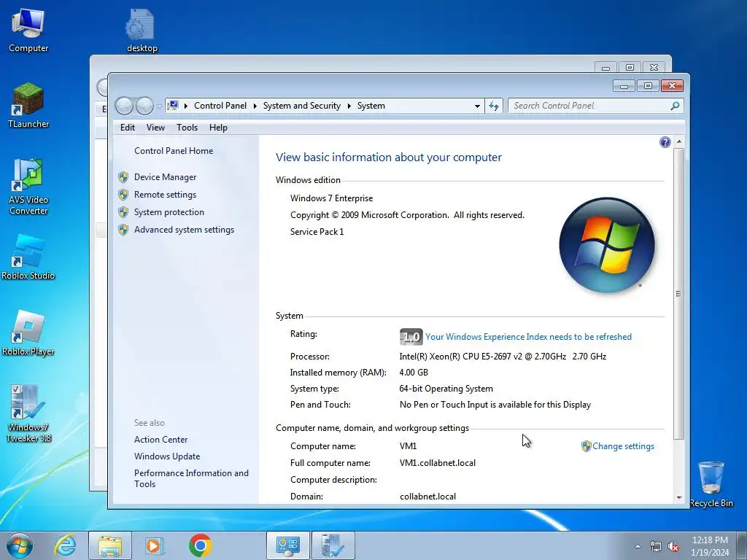
Task: Click the Back navigation button
Action: click(124, 106)
